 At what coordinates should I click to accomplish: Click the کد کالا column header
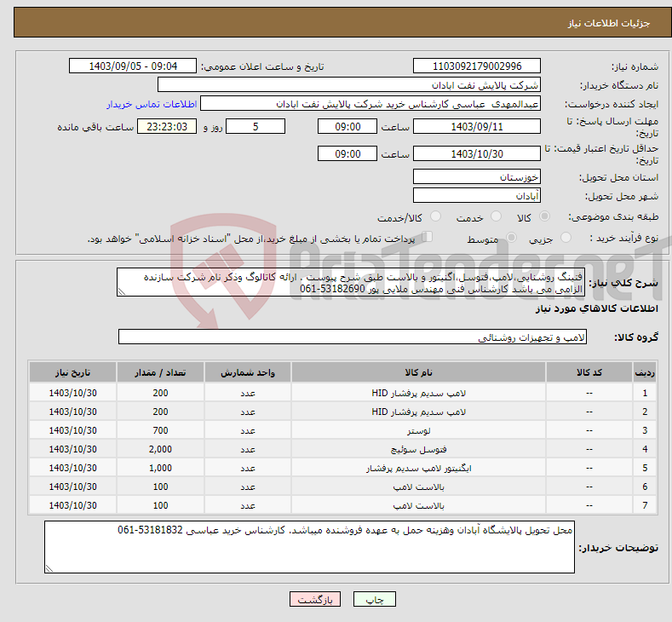(589, 372)
